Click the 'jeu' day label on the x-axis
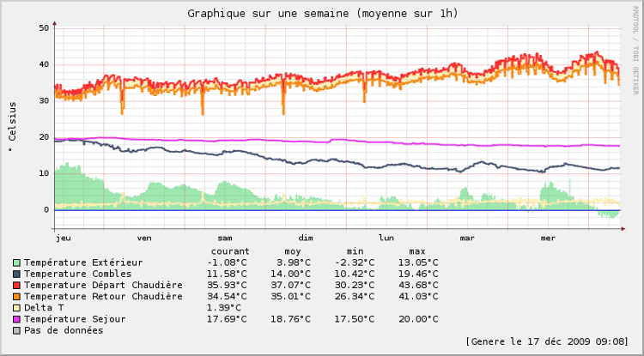Screen dimensions: 644x356 point(63,238)
